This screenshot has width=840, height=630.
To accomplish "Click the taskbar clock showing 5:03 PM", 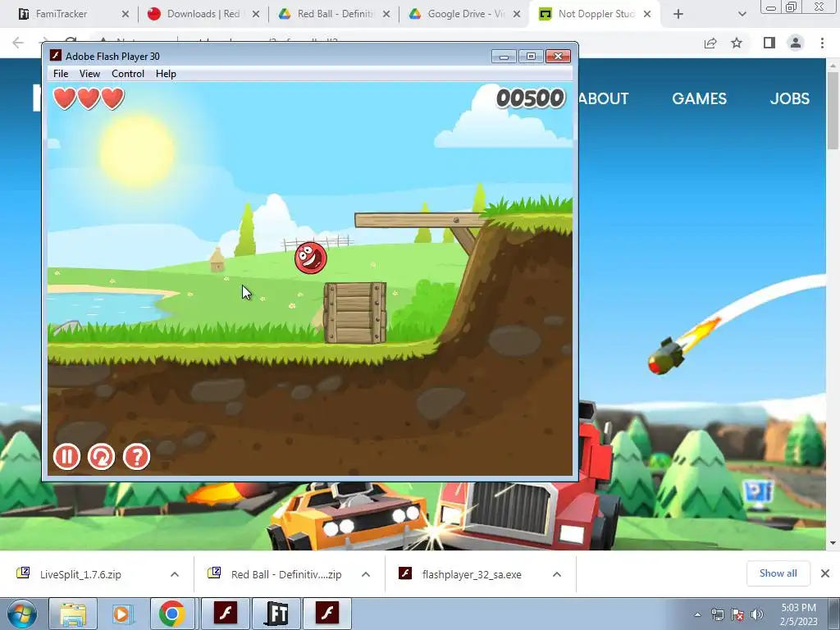I will click(798, 614).
